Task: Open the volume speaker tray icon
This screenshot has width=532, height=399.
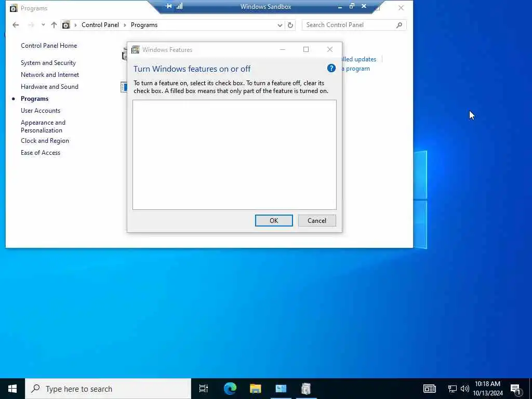Action: pos(464,389)
